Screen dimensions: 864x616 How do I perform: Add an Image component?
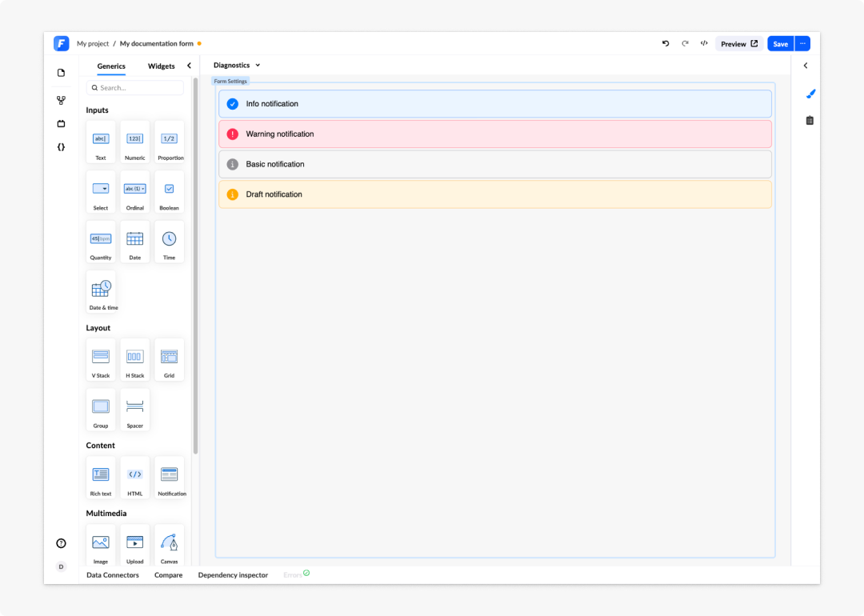(x=101, y=545)
